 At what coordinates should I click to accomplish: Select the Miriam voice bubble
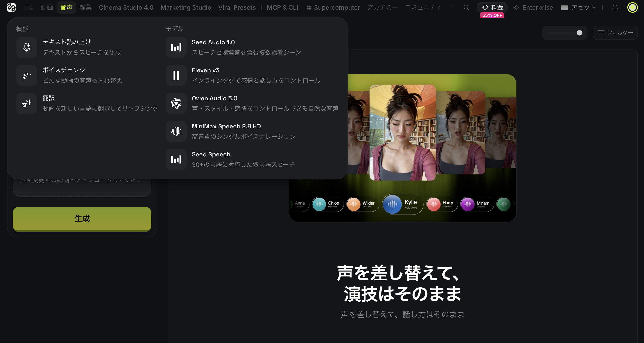pyautogui.click(x=477, y=204)
